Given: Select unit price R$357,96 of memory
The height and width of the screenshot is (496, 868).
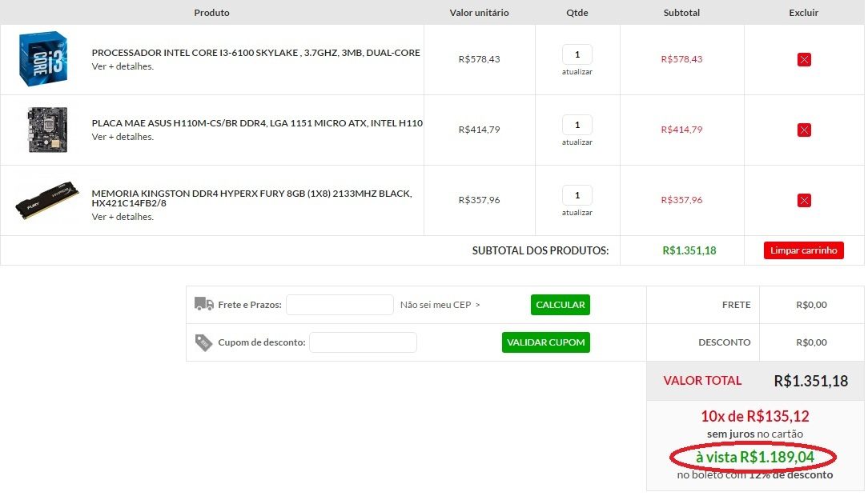Looking at the screenshot, I should [479, 200].
